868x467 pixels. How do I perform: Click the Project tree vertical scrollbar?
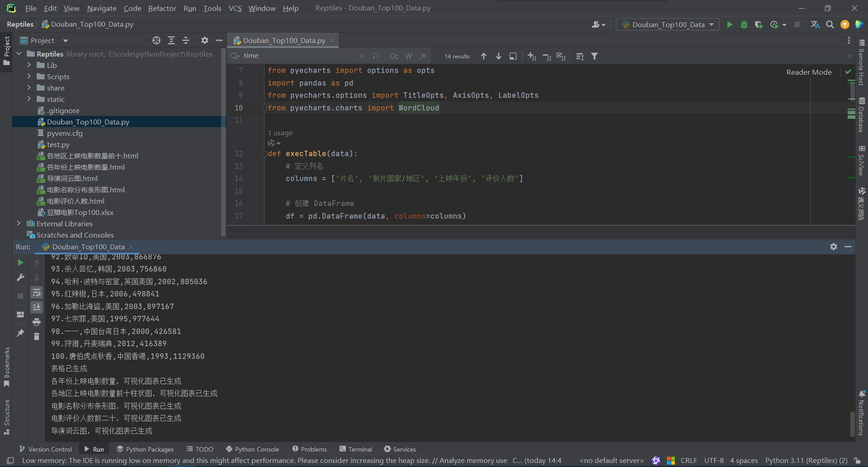tap(223, 143)
